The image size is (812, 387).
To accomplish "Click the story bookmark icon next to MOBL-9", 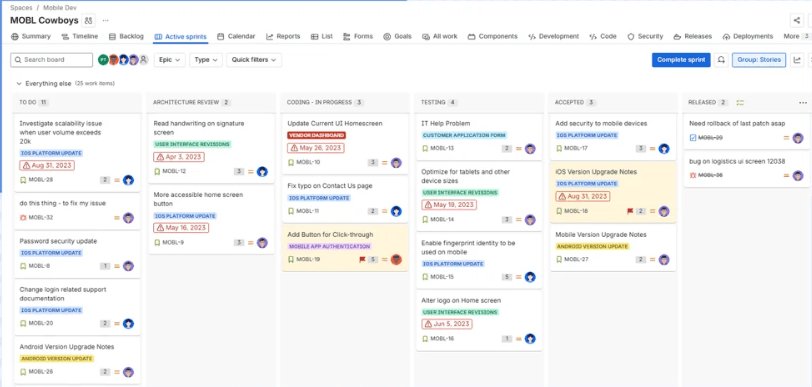I will (x=157, y=242).
